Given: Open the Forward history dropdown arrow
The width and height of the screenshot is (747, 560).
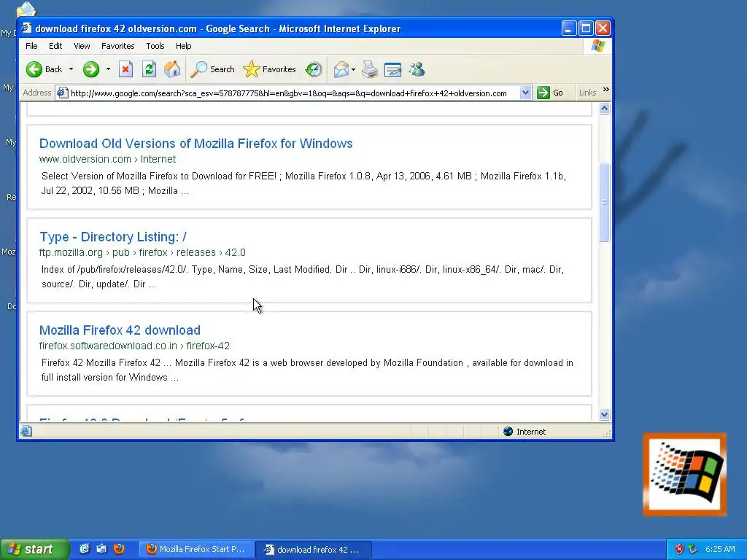Looking at the screenshot, I should click(x=108, y=69).
